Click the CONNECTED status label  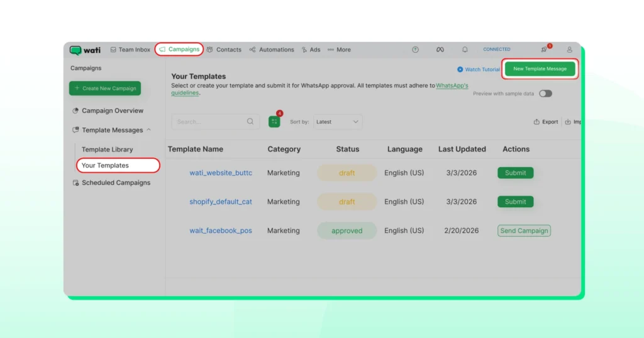point(497,49)
